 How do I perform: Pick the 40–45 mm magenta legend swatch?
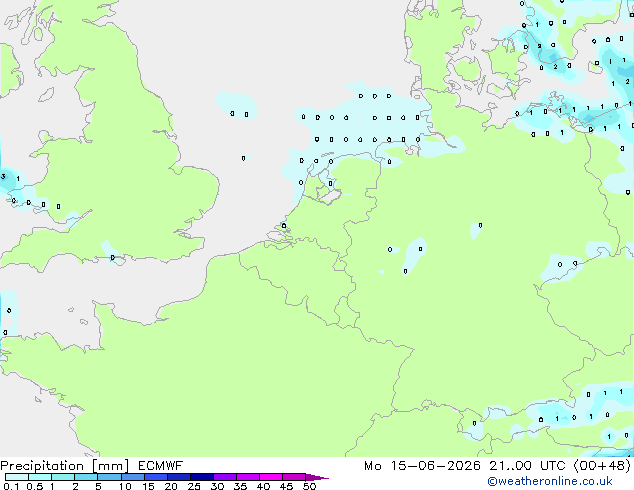(x=271, y=477)
